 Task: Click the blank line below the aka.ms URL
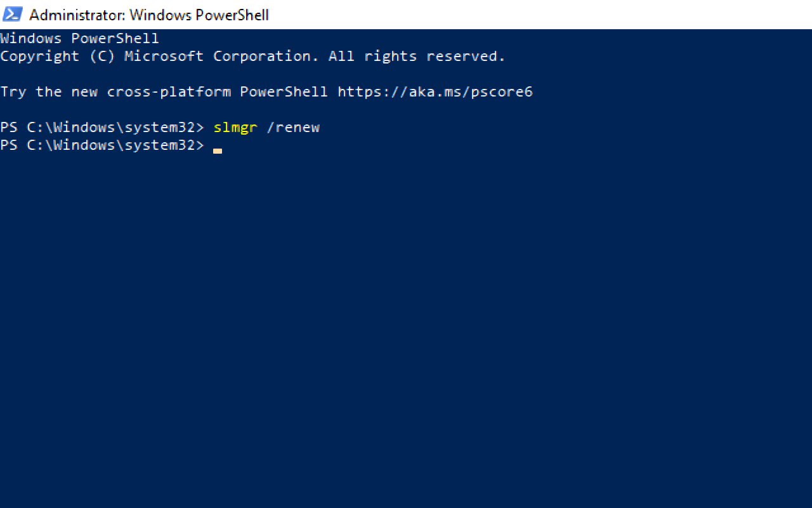[254, 110]
